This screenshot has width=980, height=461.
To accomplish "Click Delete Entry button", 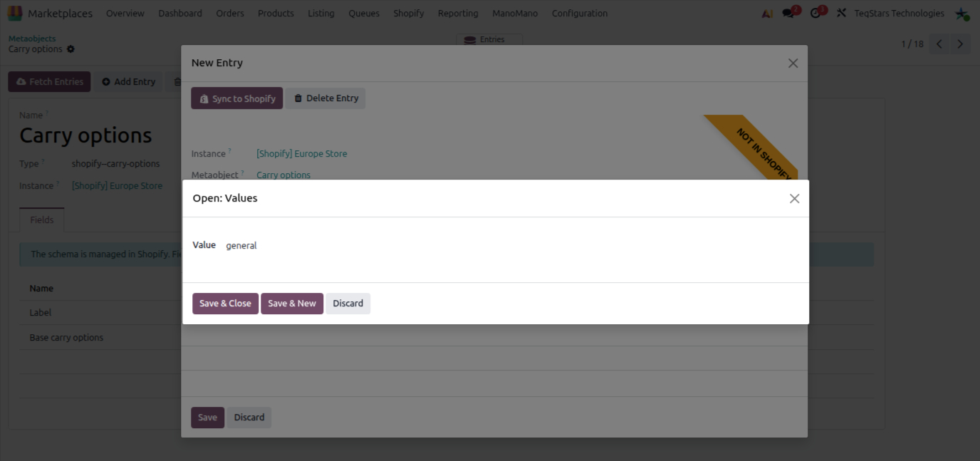I will [326, 98].
